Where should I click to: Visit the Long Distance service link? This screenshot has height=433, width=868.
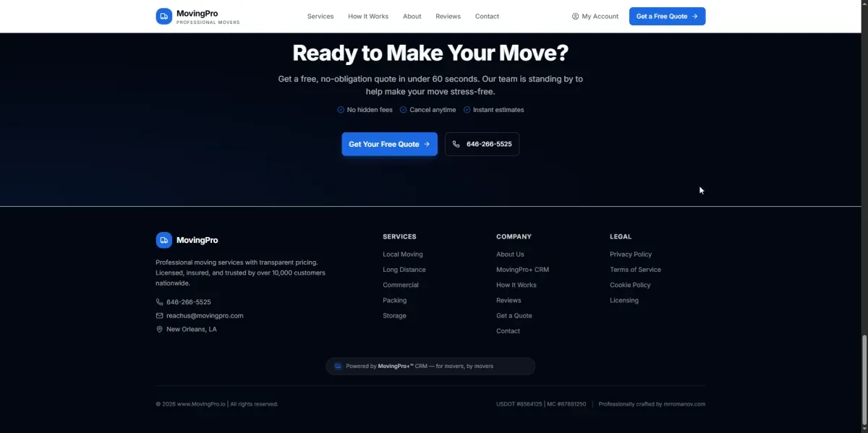click(x=404, y=270)
